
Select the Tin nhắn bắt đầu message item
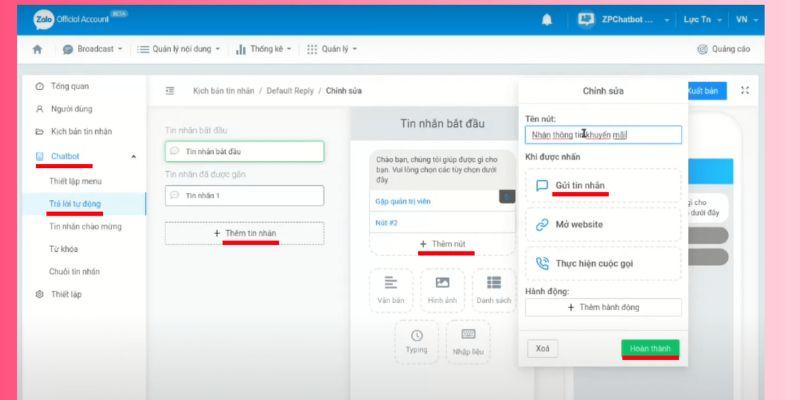pyautogui.click(x=244, y=152)
